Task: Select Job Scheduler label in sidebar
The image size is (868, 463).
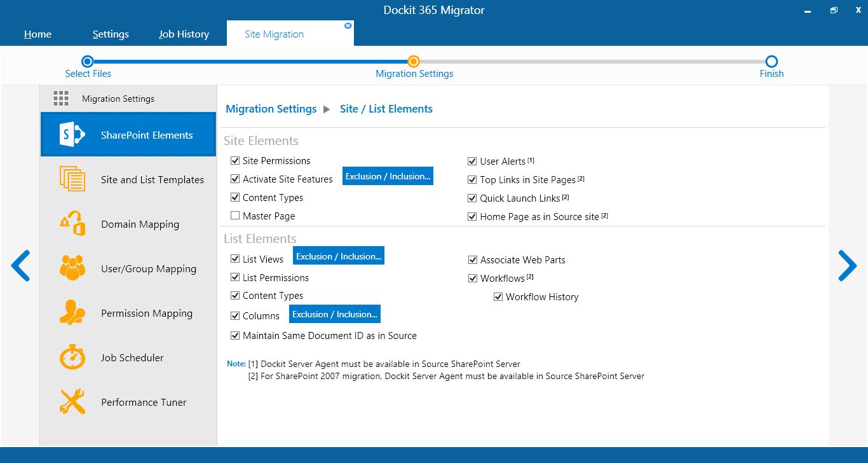Action: 132,357
